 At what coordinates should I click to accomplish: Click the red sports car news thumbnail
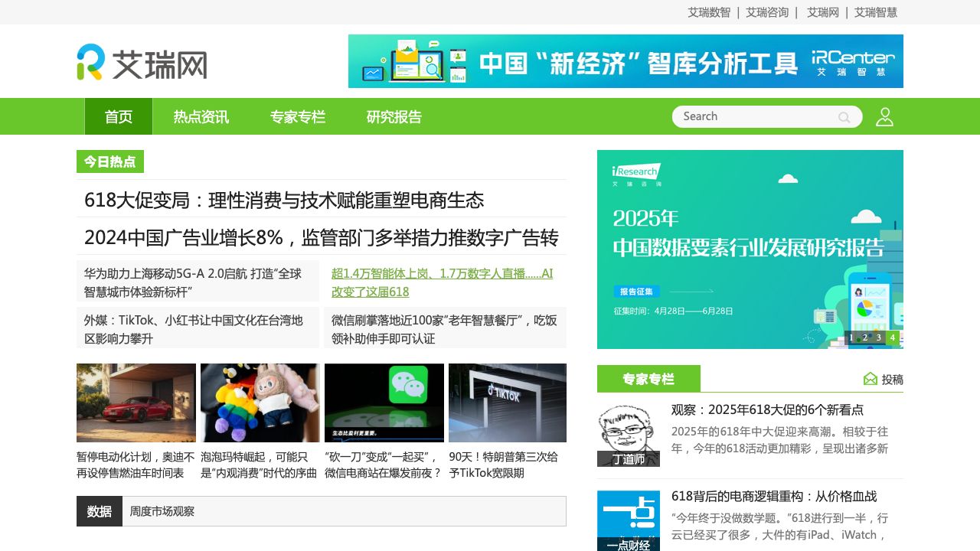coord(136,403)
